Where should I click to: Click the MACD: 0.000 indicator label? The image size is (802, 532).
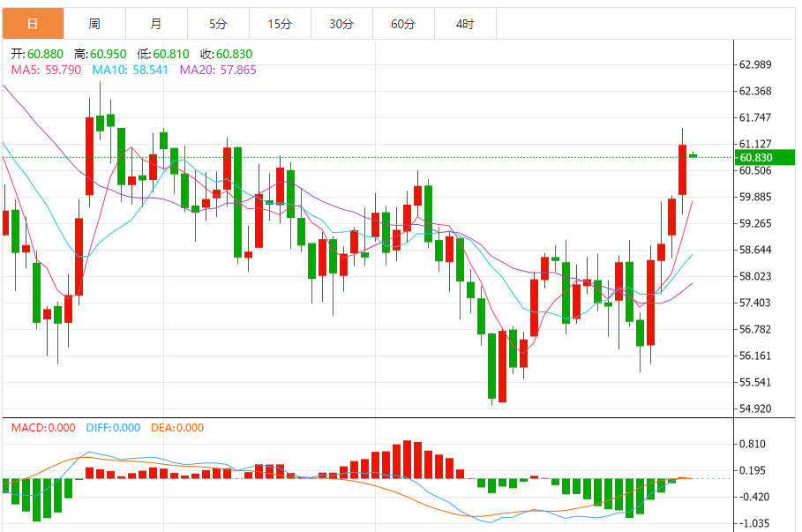click(x=43, y=428)
